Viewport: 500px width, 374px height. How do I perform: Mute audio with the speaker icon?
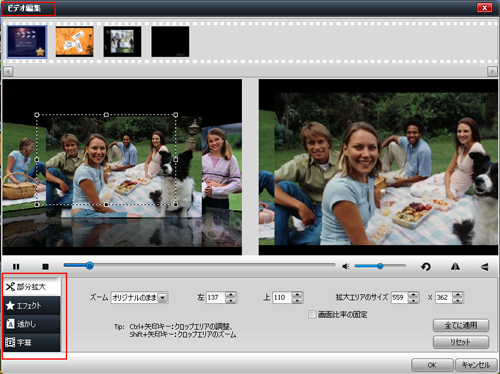pos(346,266)
